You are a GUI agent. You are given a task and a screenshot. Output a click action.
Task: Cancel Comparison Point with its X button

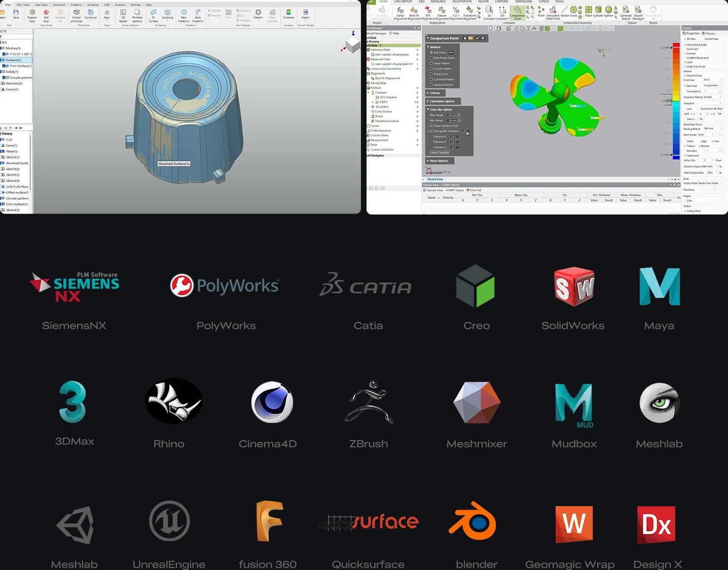pyautogui.click(x=483, y=38)
